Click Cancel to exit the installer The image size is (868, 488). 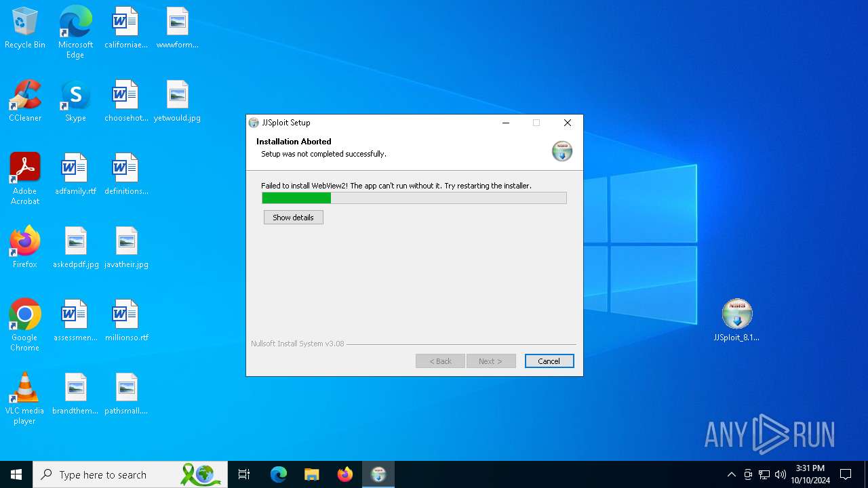549,361
